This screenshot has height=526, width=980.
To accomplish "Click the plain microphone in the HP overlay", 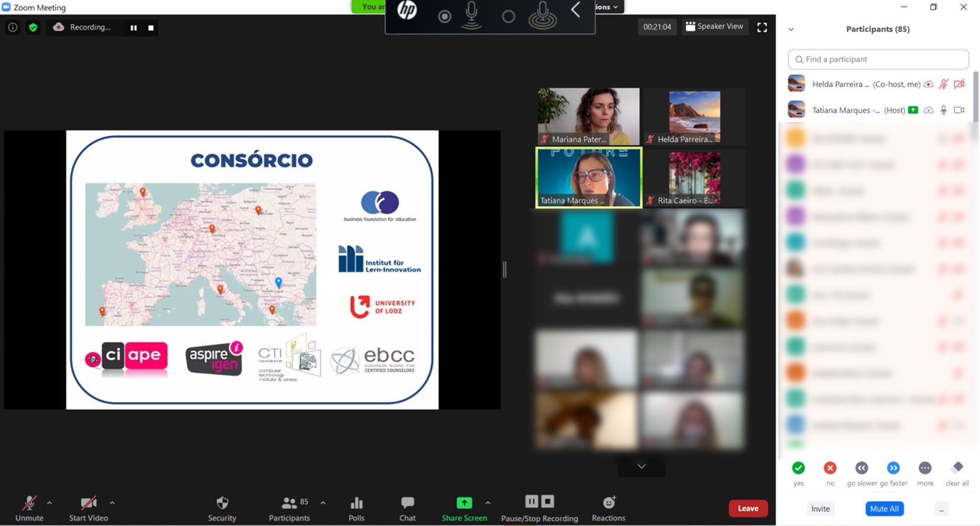I will point(472,15).
